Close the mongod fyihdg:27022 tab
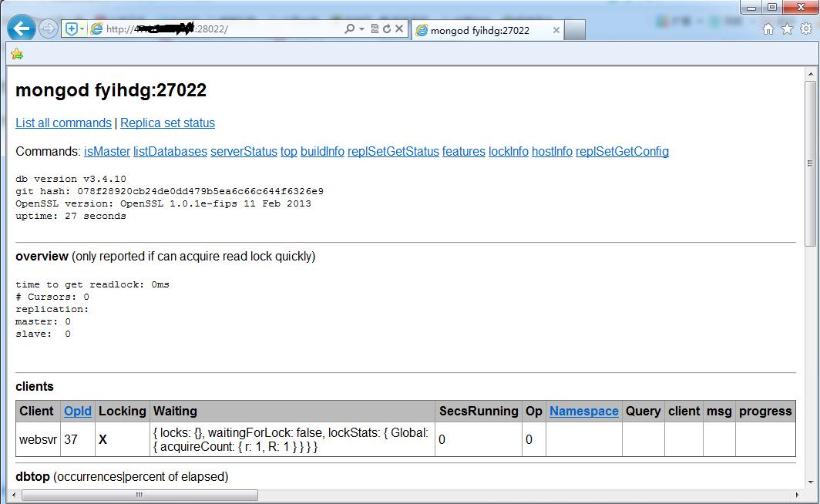Image resolution: width=820 pixels, height=504 pixels. pyautogui.click(x=556, y=30)
